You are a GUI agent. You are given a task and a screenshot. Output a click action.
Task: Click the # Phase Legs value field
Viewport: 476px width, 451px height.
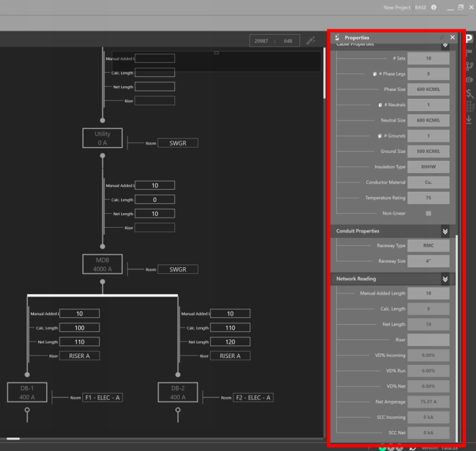(429, 73)
